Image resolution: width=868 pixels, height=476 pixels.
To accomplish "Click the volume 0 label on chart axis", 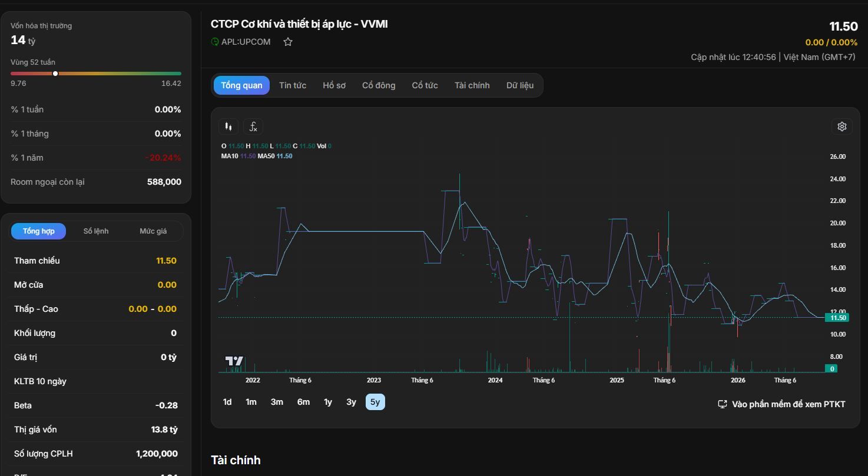I will point(831,369).
